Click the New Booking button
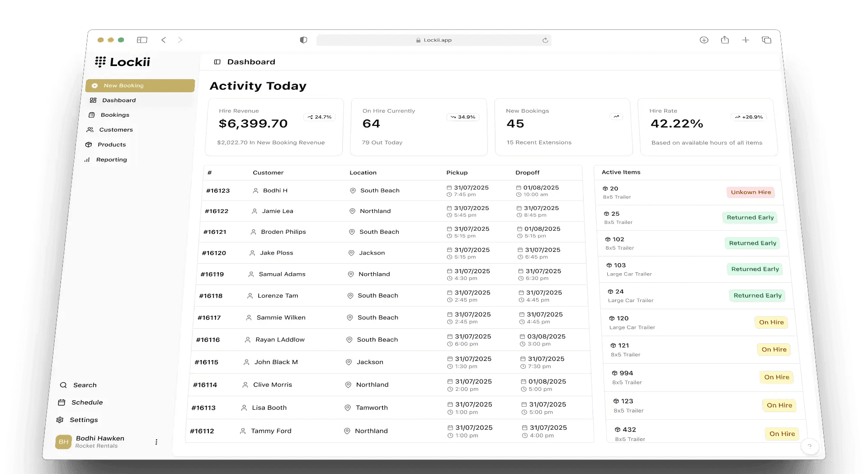 (140, 85)
